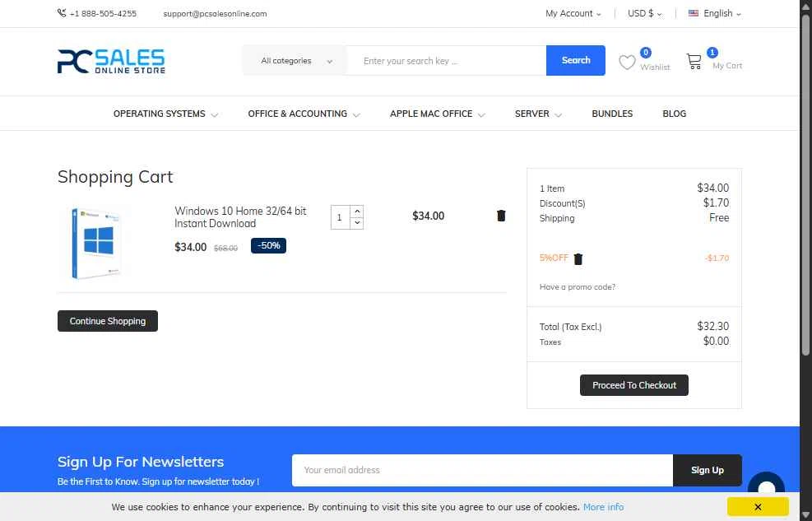Open the My Cart shopping cart icon
The width and height of the screenshot is (812, 521).
point(694,62)
